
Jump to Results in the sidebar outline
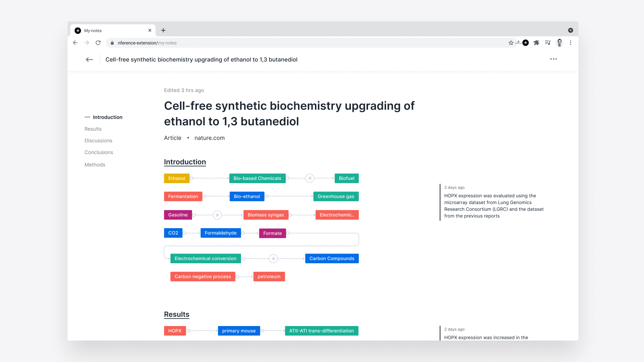click(93, 129)
